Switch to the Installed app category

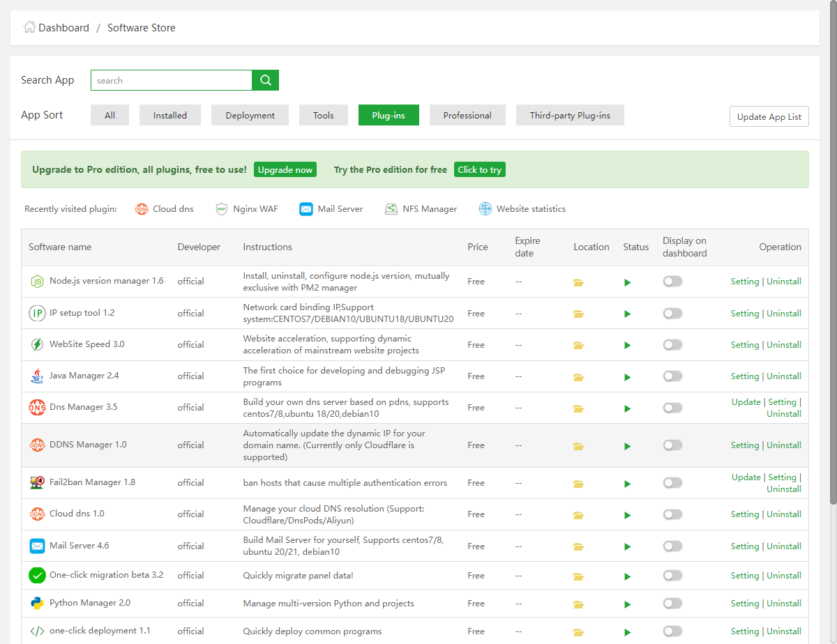170,116
